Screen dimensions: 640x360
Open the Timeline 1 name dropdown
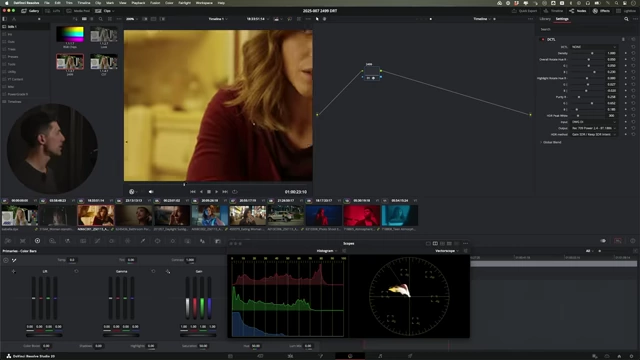point(218,19)
